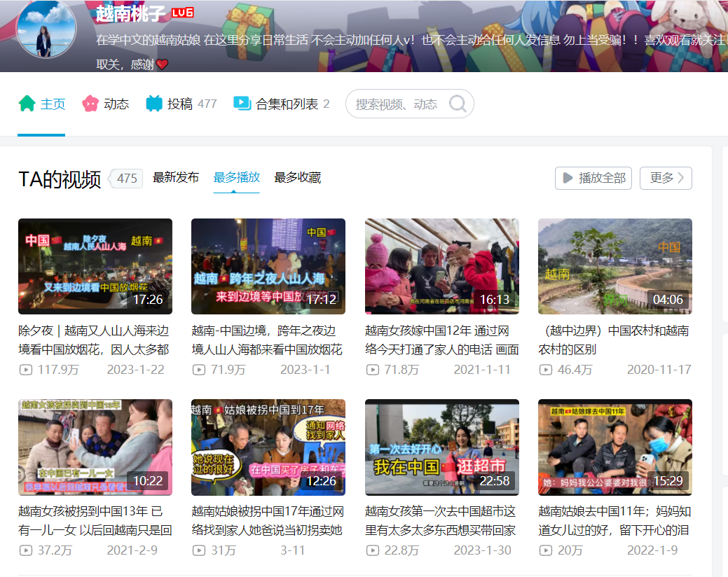Sort videos by 最多播放
Viewport: 728px width, 577px height.
click(x=236, y=177)
